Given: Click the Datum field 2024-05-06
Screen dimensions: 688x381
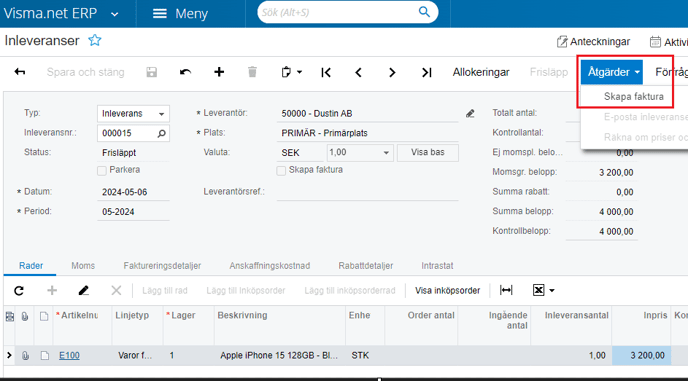Looking at the screenshot, I should (x=133, y=192).
